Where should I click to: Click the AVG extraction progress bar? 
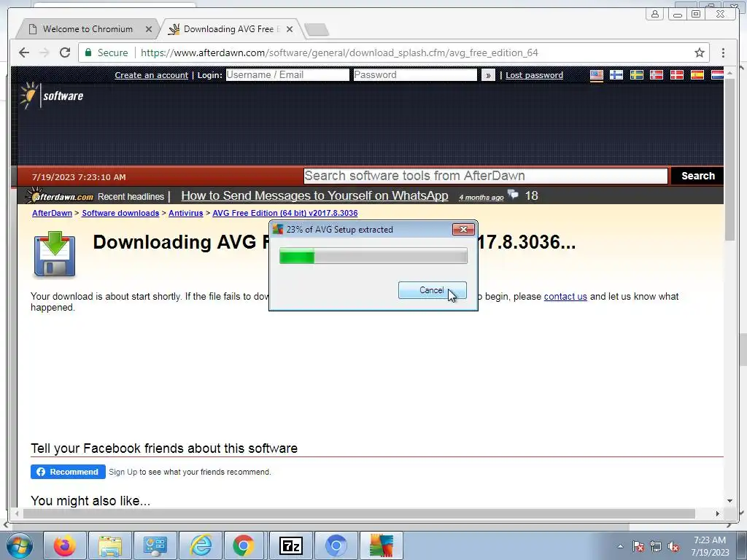click(373, 256)
